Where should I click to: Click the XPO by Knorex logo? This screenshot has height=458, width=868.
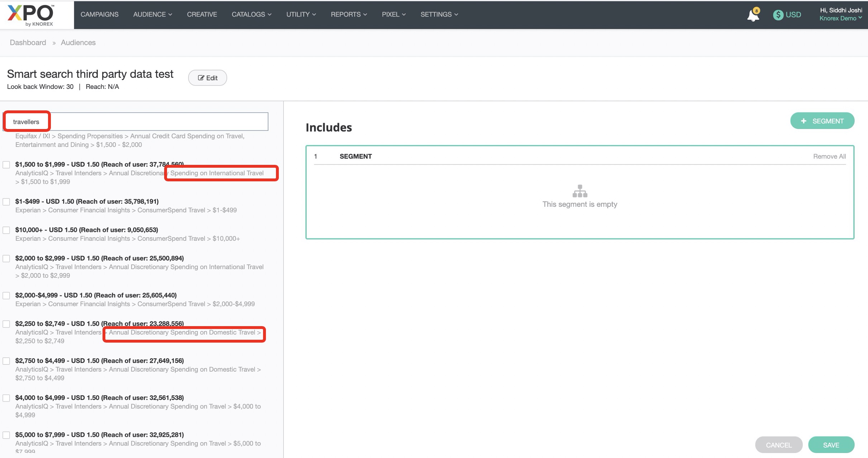(x=31, y=15)
